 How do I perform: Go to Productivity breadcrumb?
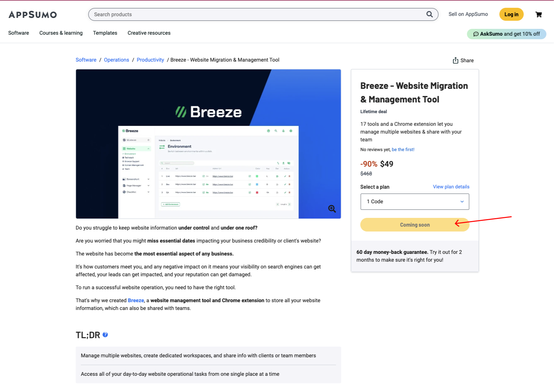coord(150,60)
